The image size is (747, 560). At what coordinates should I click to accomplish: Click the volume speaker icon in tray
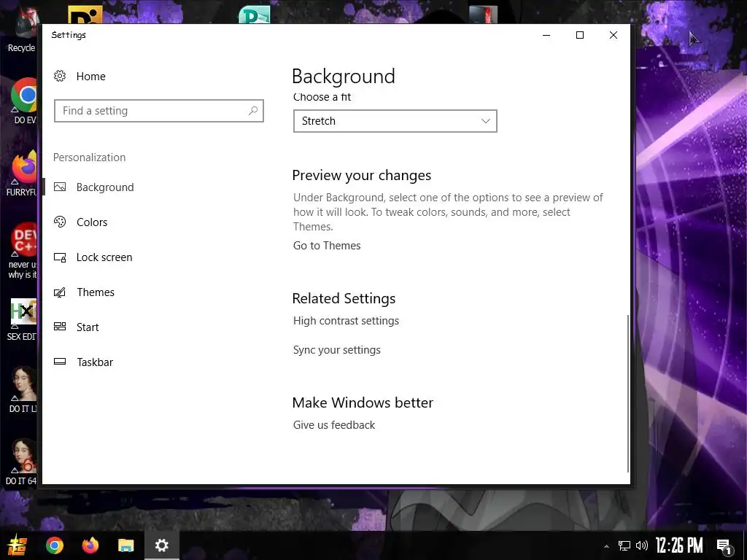642,545
